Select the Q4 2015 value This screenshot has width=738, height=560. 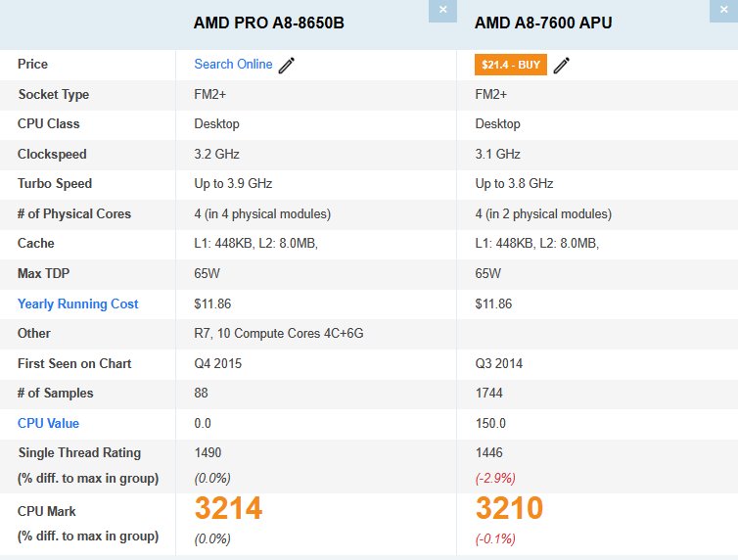click(x=218, y=364)
